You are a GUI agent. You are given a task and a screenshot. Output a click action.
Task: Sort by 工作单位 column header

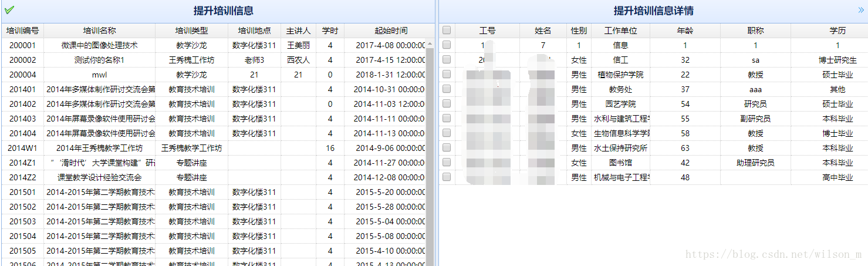pyautogui.click(x=620, y=31)
